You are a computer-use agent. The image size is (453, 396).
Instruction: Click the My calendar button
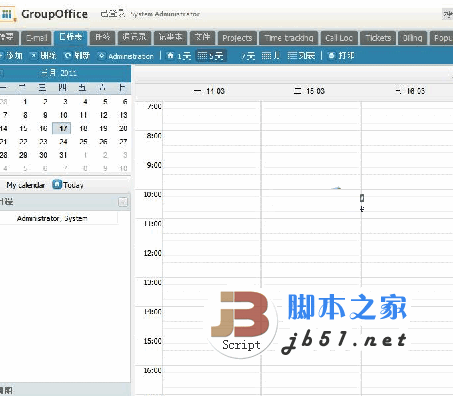pyautogui.click(x=25, y=185)
